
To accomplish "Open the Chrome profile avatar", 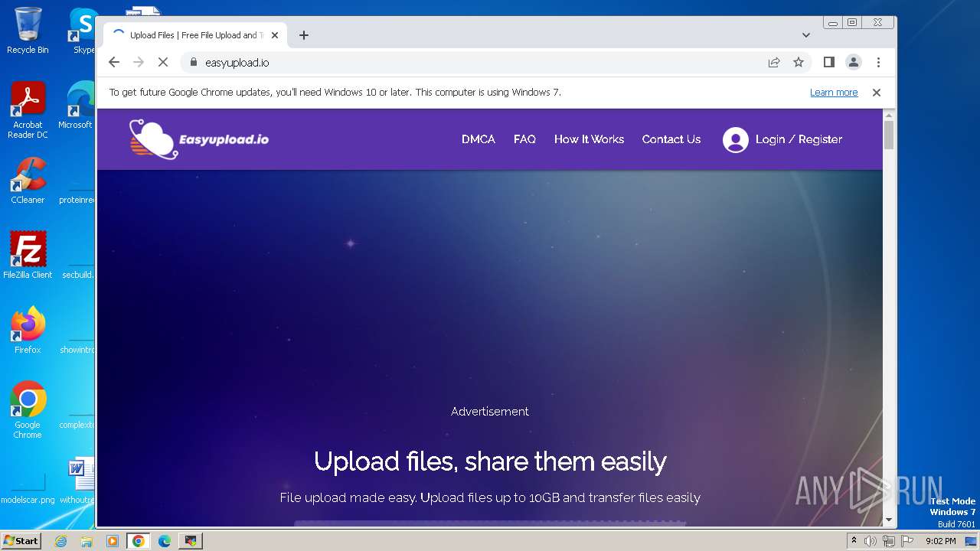I will point(854,62).
